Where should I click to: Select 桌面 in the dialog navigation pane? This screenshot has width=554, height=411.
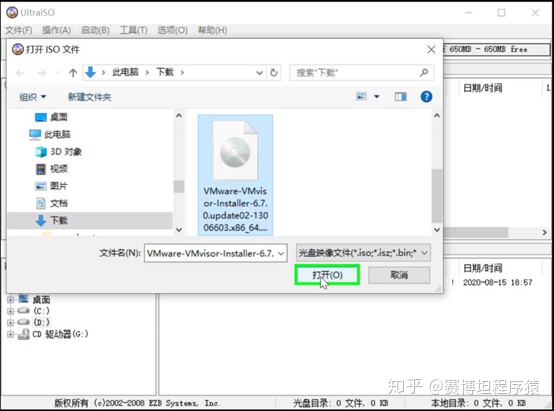point(51,117)
